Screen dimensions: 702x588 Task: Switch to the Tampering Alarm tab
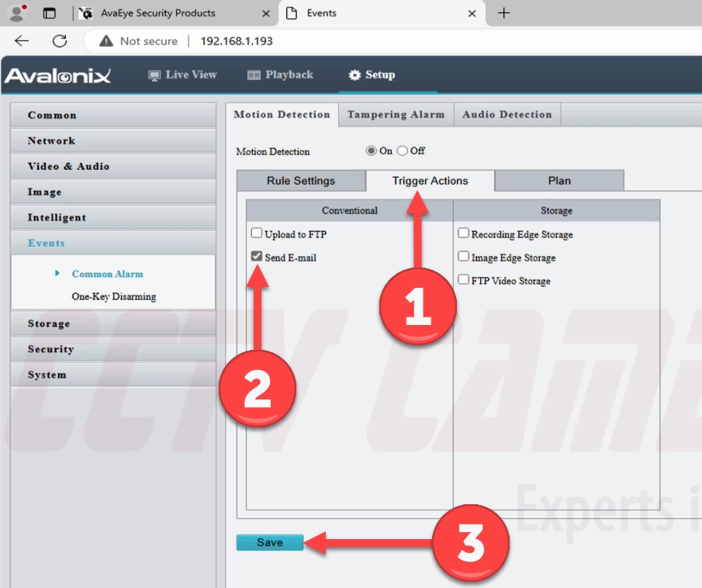click(x=396, y=114)
